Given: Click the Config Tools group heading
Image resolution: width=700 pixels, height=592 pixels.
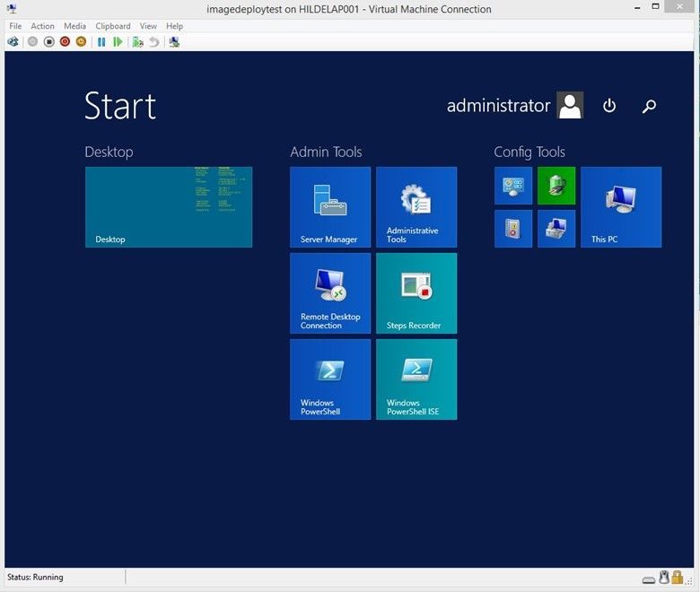Looking at the screenshot, I should click(529, 152).
